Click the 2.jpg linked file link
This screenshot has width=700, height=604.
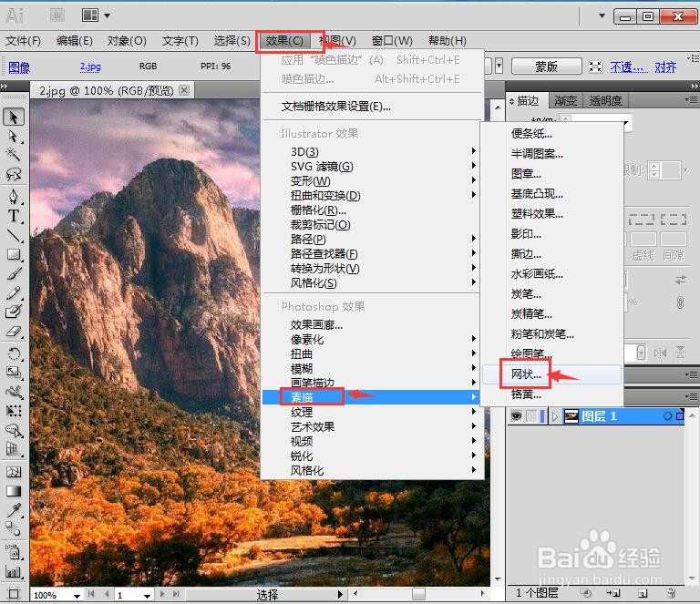(x=90, y=67)
